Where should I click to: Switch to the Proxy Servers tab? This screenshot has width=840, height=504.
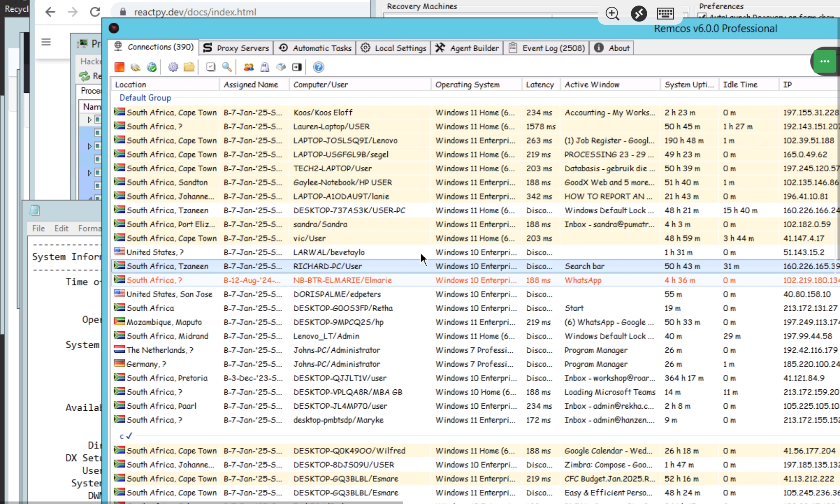click(236, 48)
